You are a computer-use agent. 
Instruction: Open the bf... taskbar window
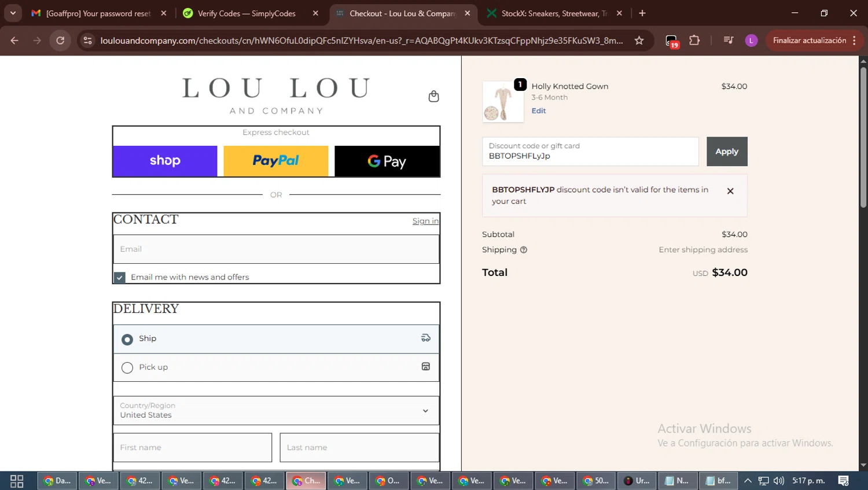(x=719, y=481)
